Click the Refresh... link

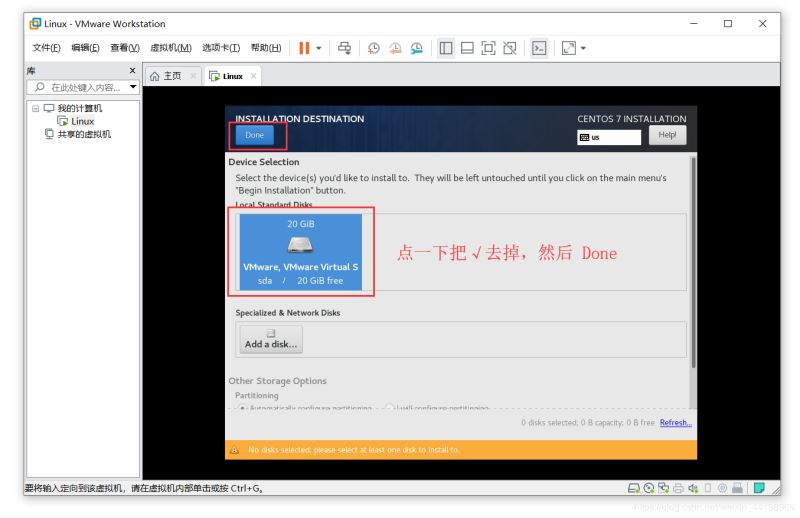click(x=676, y=423)
